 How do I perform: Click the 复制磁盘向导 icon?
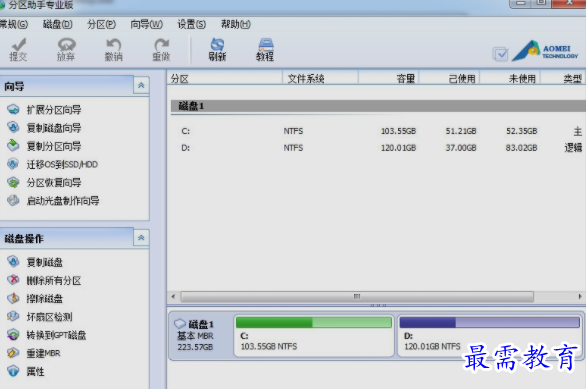point(13,127)
